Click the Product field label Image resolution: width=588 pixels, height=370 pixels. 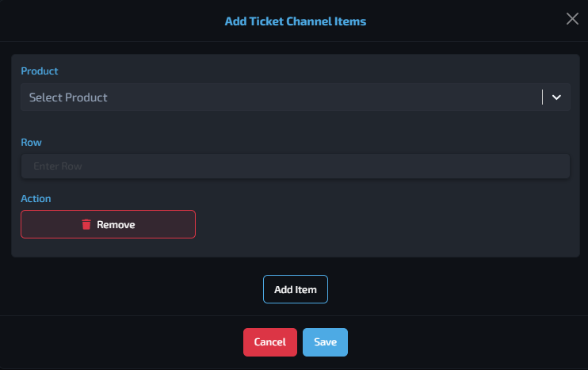[40, 71]
